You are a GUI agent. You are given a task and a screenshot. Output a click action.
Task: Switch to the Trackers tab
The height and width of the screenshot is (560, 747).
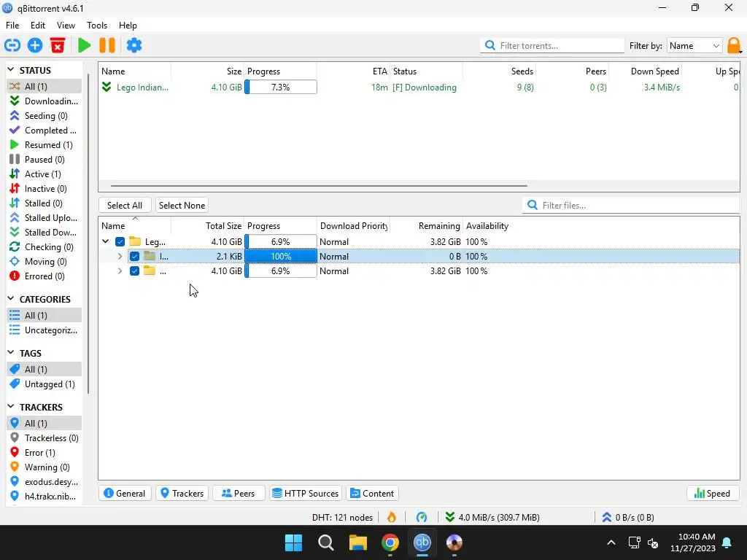click(182, 494)
